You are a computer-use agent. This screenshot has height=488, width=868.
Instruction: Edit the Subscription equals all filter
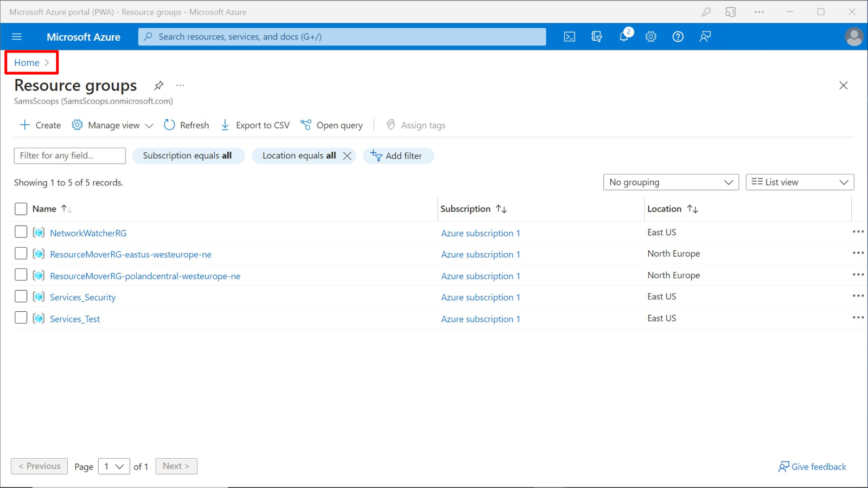[x=188, y=156]
